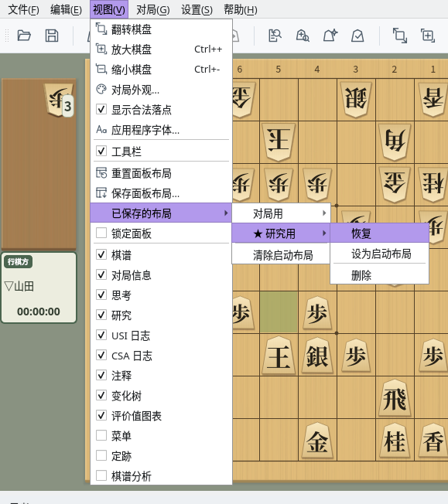Toggle 注释 panel checkbox
The width and height of the screenshot is (448, 504).
pyautogui.click(x=101, y=375)
